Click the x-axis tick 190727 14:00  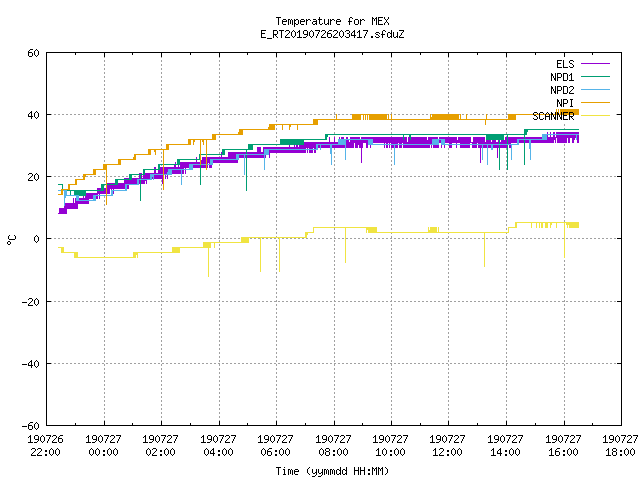[506, 446]
